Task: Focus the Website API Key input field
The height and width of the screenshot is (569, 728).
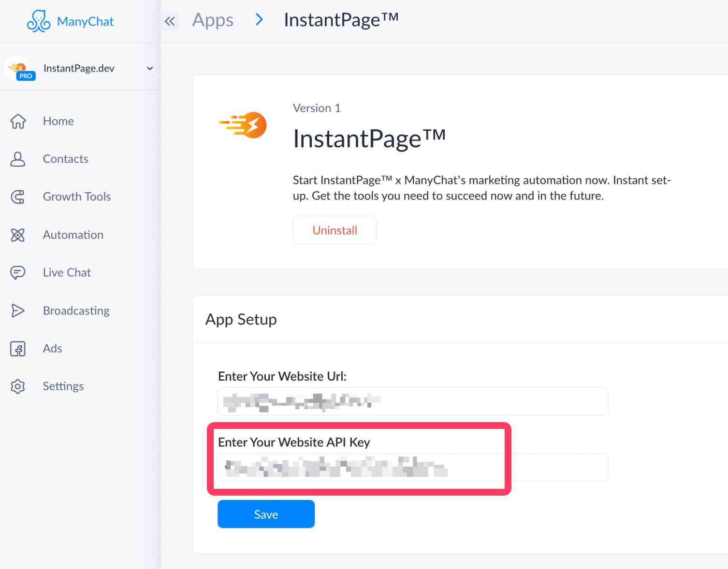Action: click(412, 467)
